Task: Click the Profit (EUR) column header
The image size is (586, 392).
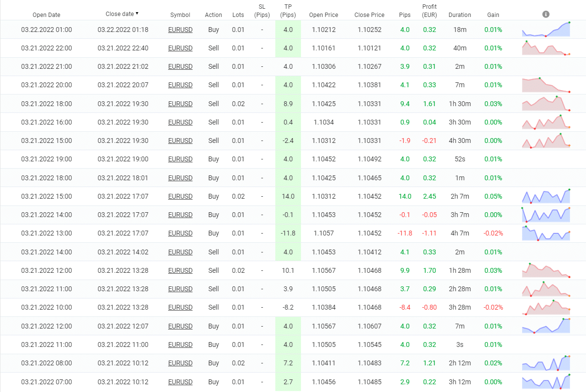Action: click(x=429, y=11)
